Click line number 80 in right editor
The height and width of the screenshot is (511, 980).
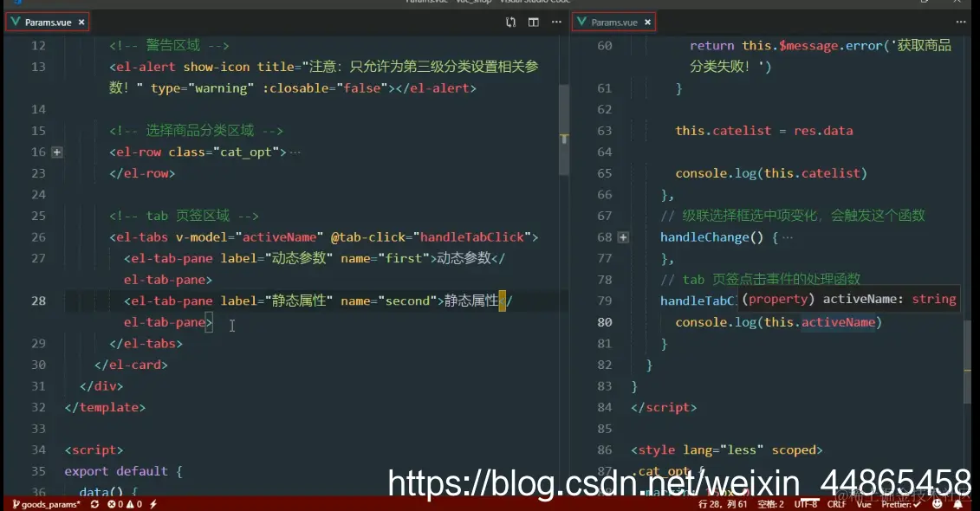[x=604, y=322]
